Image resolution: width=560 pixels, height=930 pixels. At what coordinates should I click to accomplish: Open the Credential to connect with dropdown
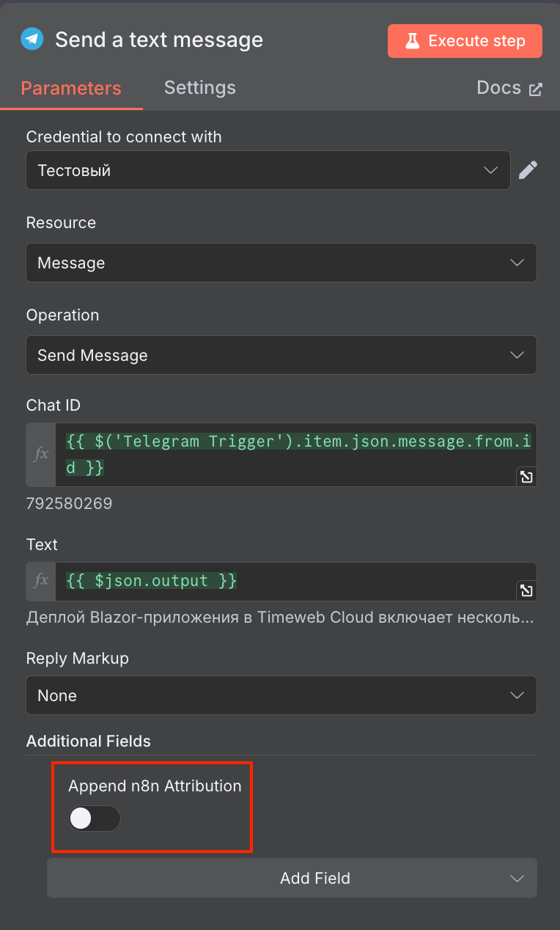(x=268, y=170)
